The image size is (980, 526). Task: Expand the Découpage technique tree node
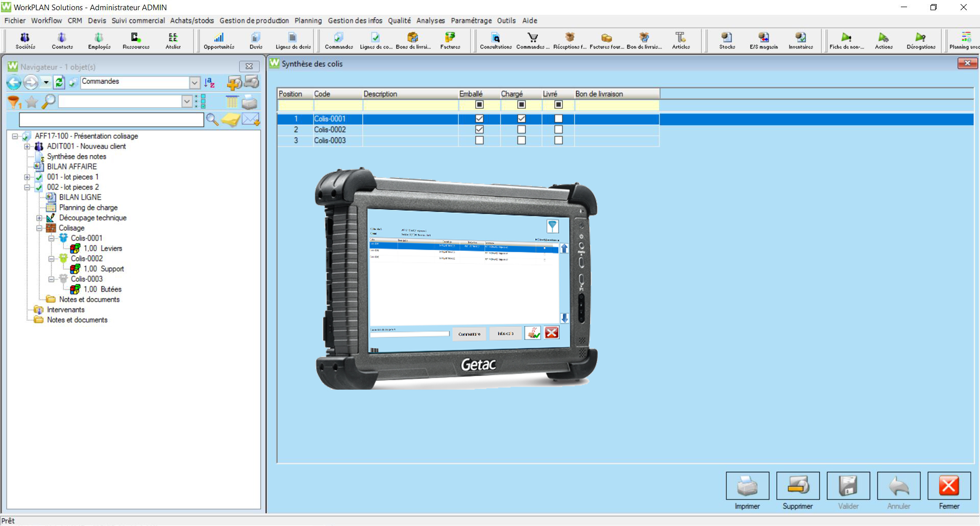pyautogui.click(x=39, y=218)
